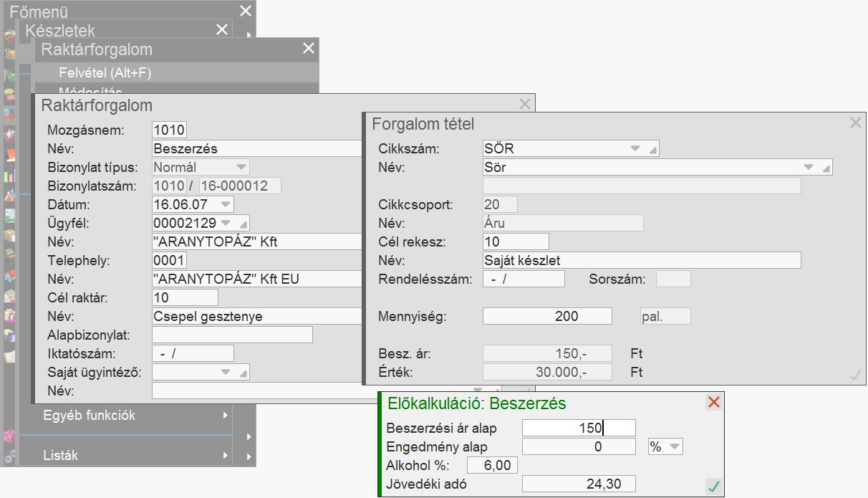Image resolution: width=868 pixels, height=498 pixels.
Task: Open the Cikkszám dropdown showing SÖR
Action: click(635, 149)
